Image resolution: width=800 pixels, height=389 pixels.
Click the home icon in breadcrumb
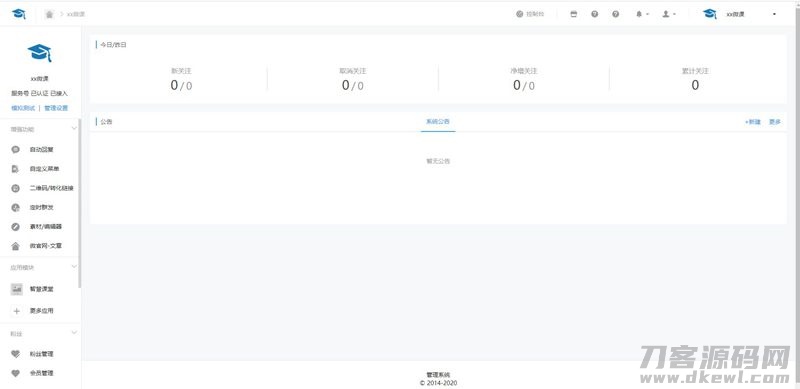tap(49, 14)
